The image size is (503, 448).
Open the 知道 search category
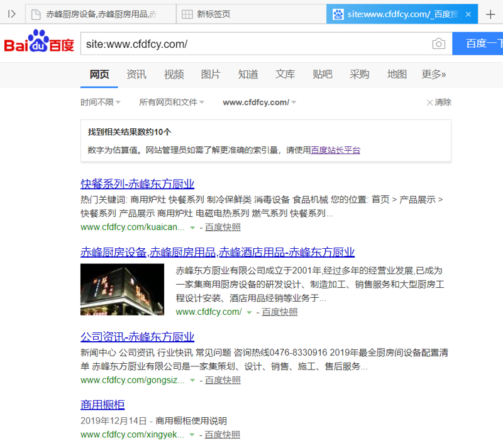(x=248, y=74)
